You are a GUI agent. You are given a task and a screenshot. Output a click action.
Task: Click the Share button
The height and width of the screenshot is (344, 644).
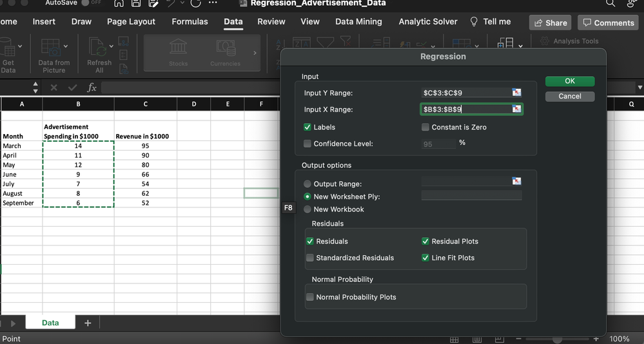(x=550, y=23)
